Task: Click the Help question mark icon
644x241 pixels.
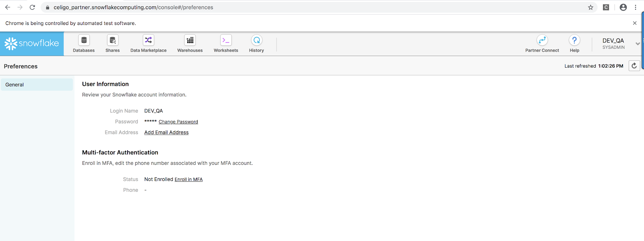Action: click(574, 40)
